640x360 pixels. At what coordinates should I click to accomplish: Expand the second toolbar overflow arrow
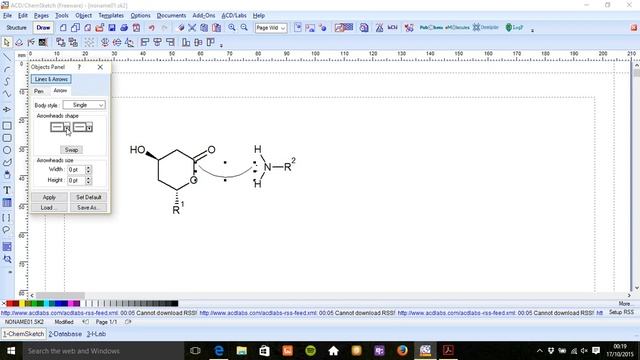click(221, 45)
